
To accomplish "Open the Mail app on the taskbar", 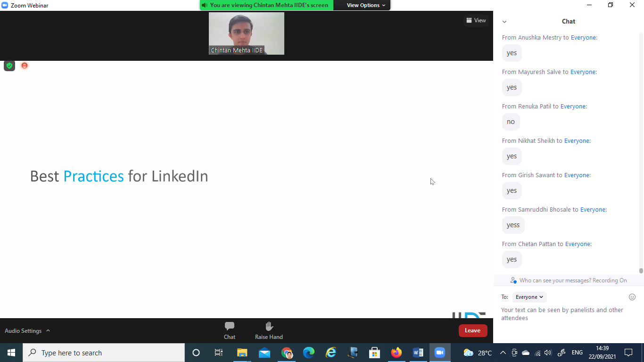I will click(x=264, y=353).
